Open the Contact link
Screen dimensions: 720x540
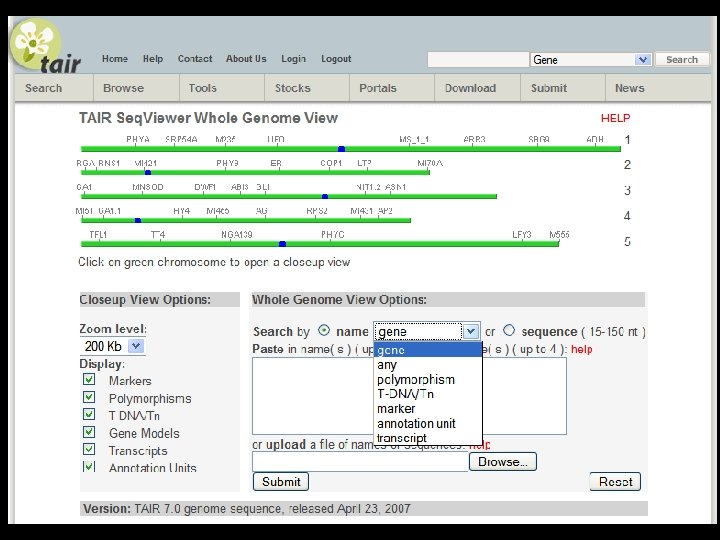tap(195, 59)
